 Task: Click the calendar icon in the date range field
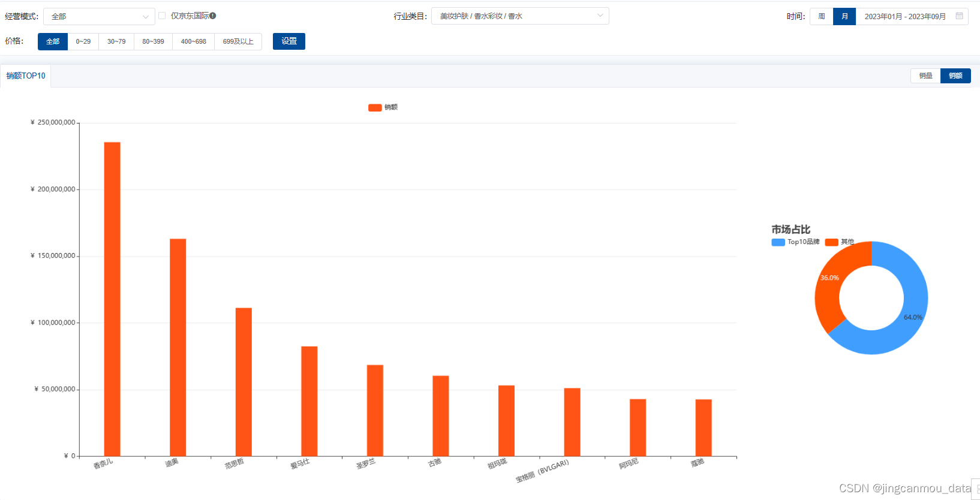pyautogui.click(x=959, y=16)
